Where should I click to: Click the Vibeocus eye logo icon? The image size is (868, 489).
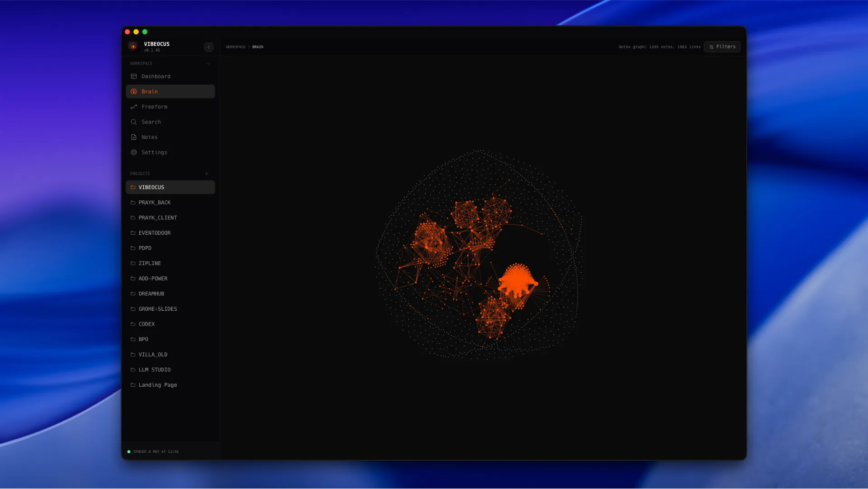(x=133, y=46)
